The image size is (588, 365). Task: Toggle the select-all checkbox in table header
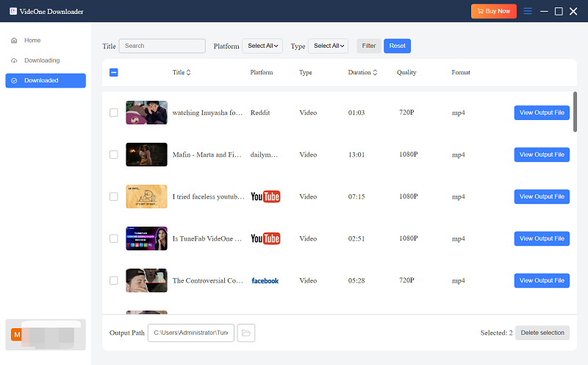113,73
